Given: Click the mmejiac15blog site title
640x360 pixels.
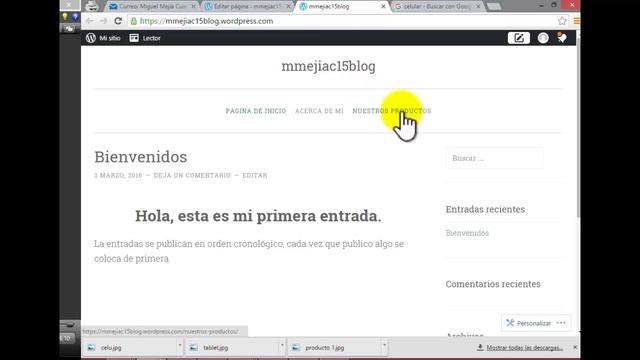Looking at the screenshot, I should tap(329, 66).
